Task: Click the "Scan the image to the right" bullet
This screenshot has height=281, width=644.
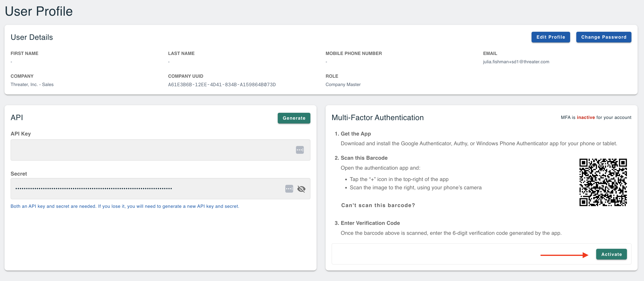Action: [416, 188]
